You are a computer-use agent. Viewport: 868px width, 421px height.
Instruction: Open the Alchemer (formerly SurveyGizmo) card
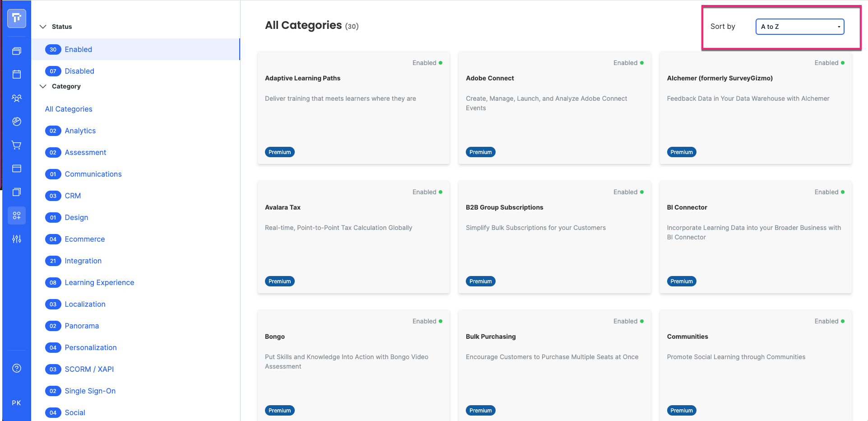pos(756,108)
